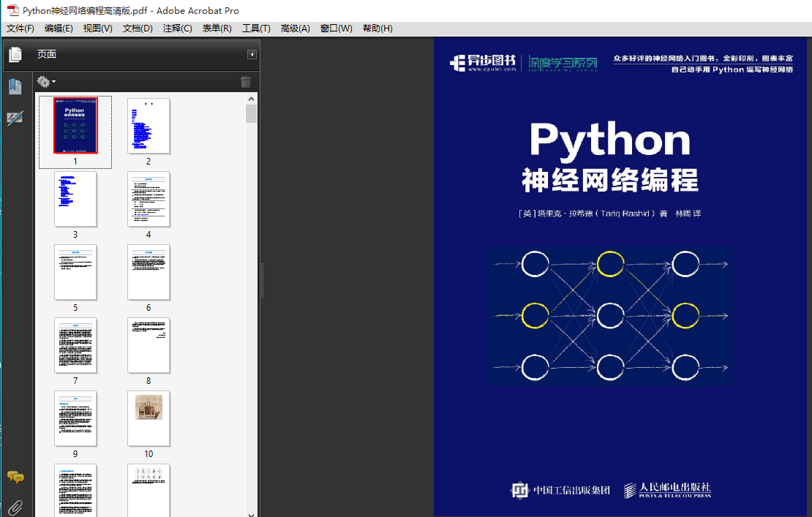Image resolution: width=812 pixels, height=517 pixels.
Task: Select page 10 thumbnail with photo
Action: pyautogui.click(x=149, y=418)
